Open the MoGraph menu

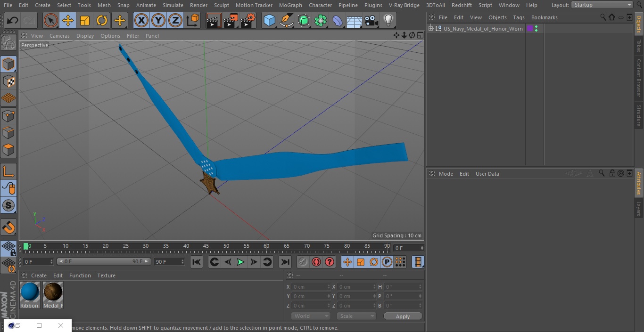(290, 5)
